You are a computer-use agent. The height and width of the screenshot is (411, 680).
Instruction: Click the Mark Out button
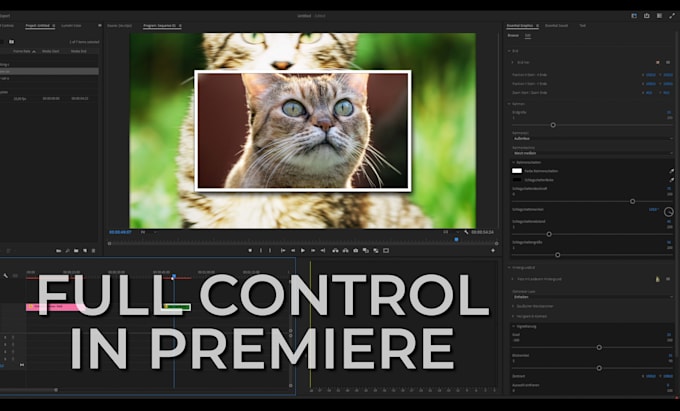click(x=270, y=251)
